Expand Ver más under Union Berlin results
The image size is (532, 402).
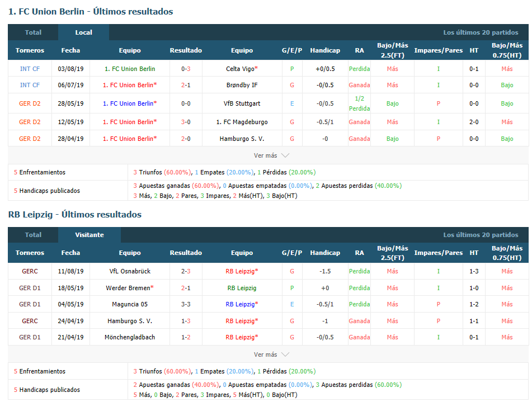click(x=271, y=155)
